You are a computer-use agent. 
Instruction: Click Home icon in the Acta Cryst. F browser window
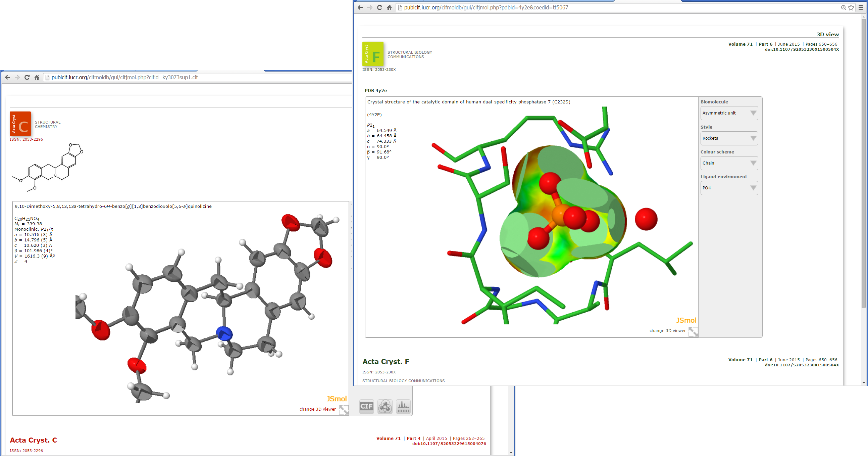coord(389,7)
